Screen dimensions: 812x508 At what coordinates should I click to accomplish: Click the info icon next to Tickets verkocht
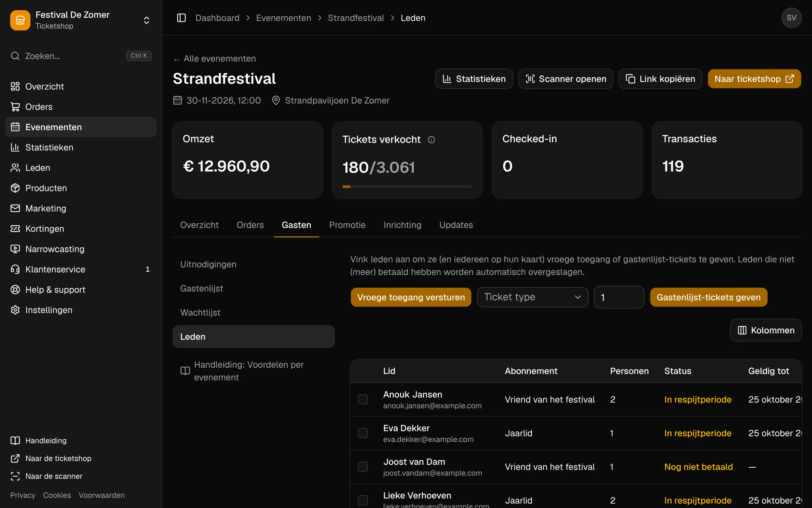(431, 139)
